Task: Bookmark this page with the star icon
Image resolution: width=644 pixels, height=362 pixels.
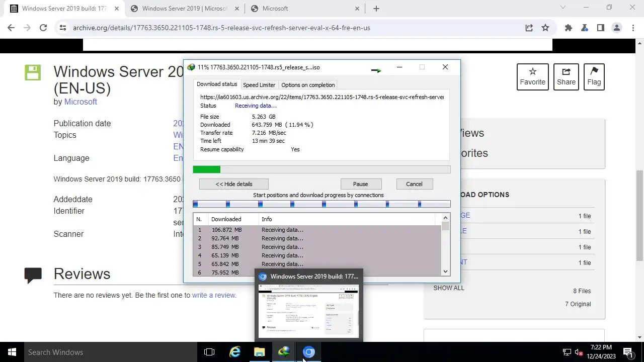Action: (x=545, y=28)
